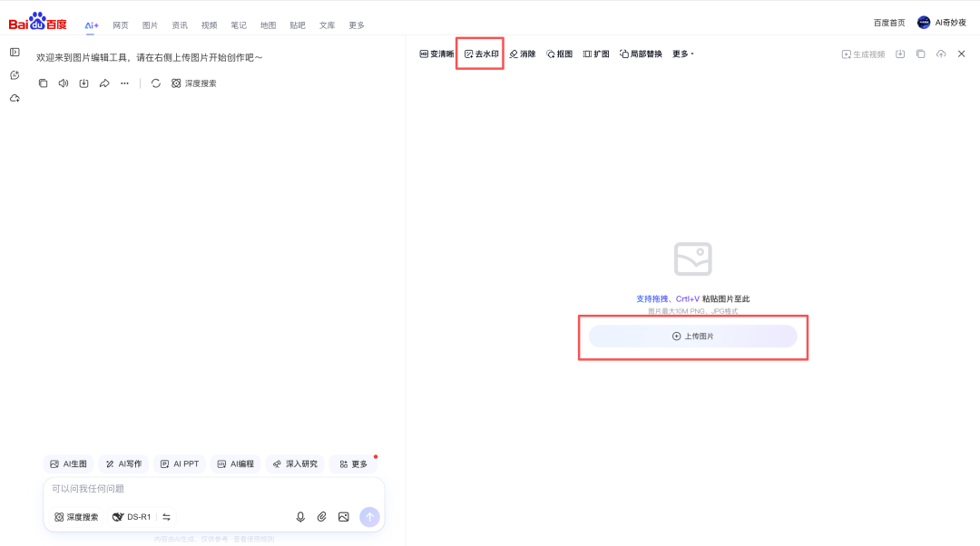Image resolution: width=980 pixels, height=546 pixels.
Task: Select the 局部替换 local replace tool
Action: click(641, 54)
